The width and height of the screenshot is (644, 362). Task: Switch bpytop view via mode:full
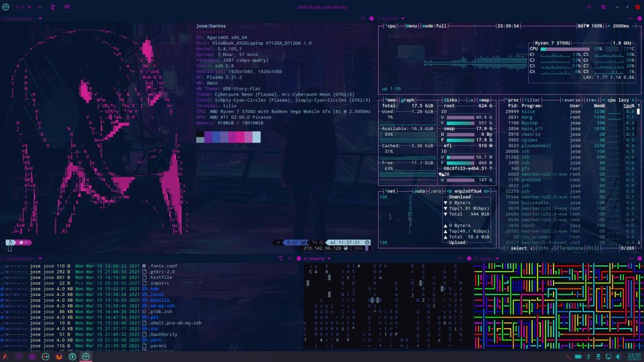[433, 26]
